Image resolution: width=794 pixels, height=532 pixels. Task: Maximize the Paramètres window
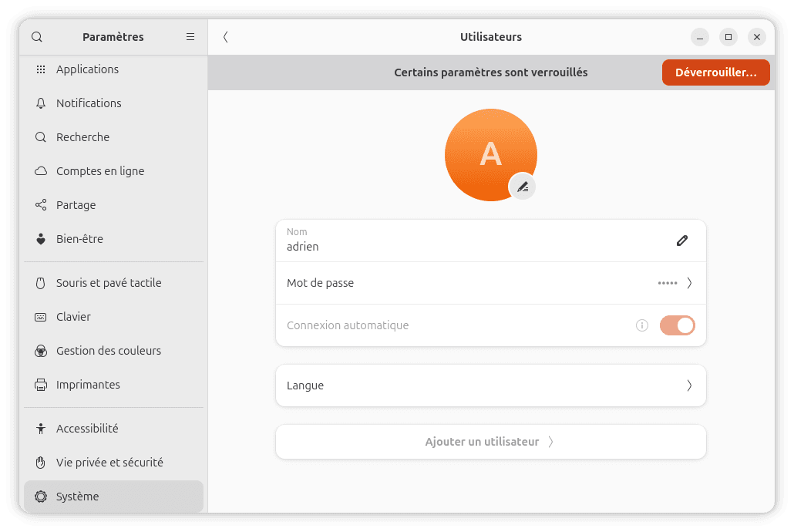pos(728,37)
